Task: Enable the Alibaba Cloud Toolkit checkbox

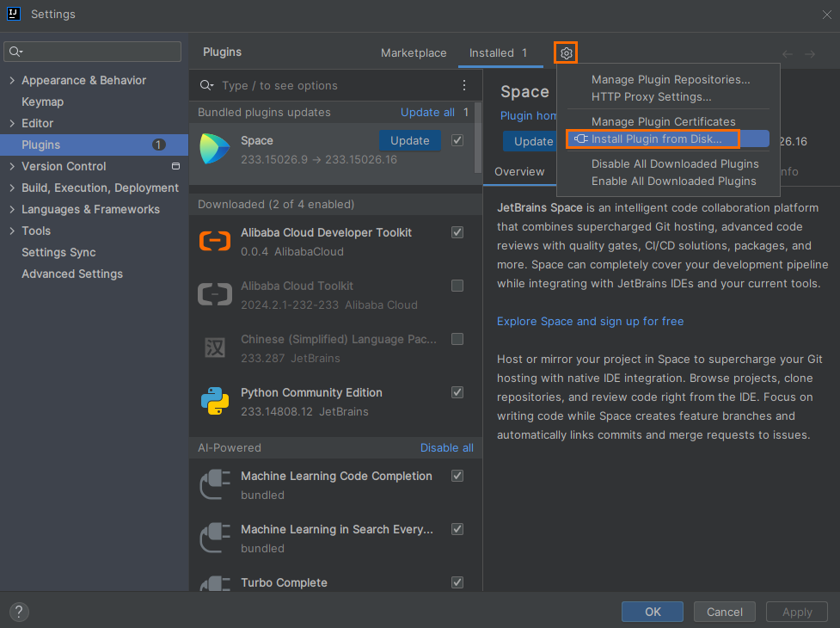Action: tap(457, 286)
